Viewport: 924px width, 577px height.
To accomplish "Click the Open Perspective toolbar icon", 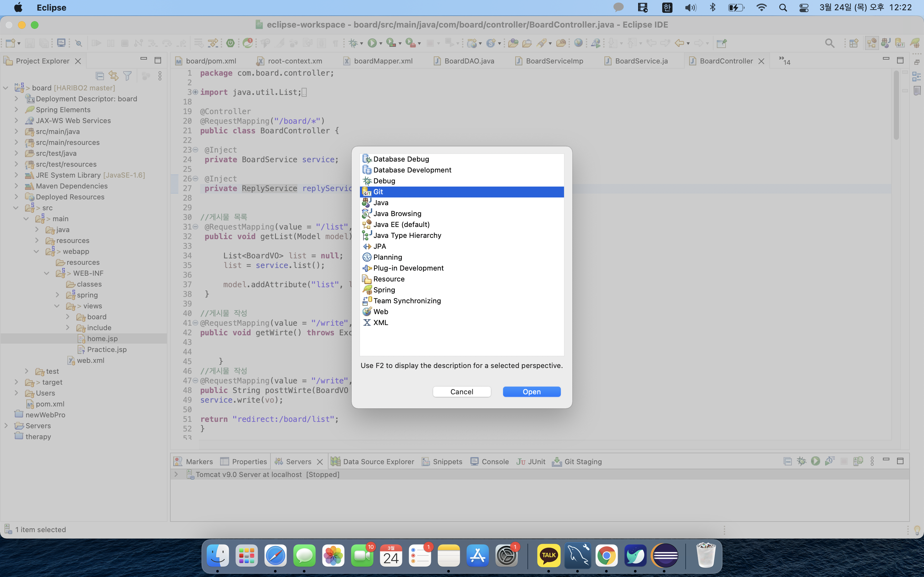I will point(854,43).
